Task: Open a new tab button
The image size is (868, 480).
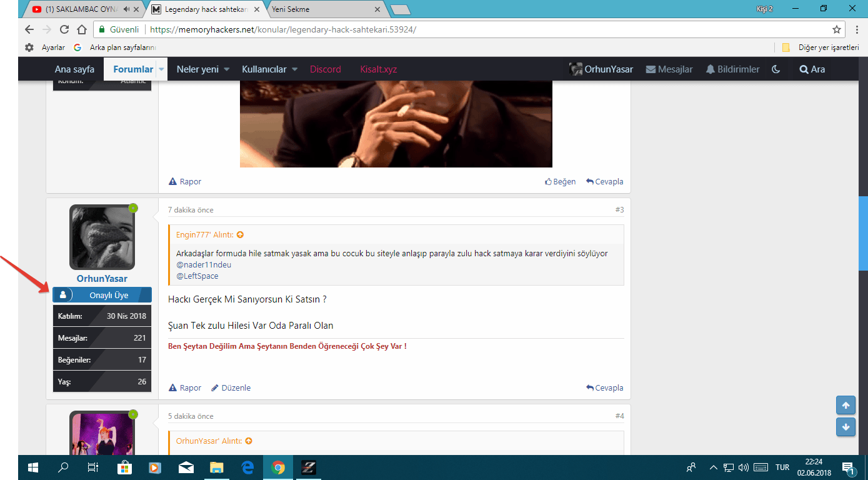Action: [400, 9]
